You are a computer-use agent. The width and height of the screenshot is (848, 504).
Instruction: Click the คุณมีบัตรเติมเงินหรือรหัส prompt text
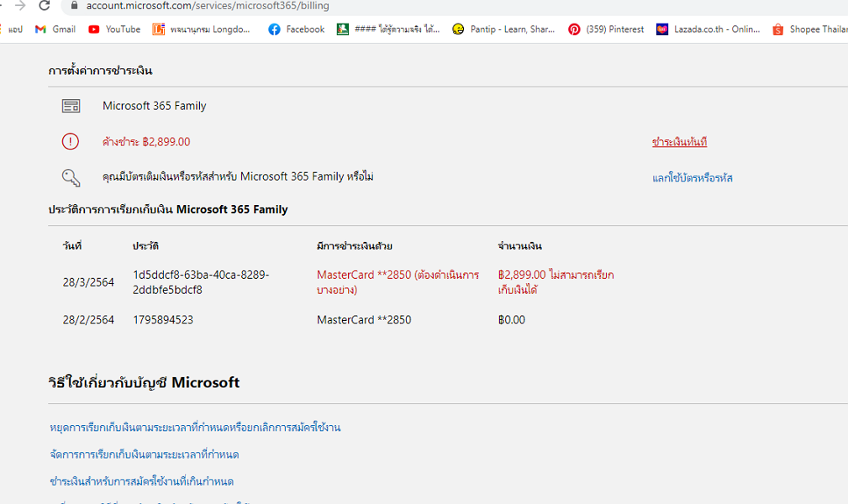(238, 177)
